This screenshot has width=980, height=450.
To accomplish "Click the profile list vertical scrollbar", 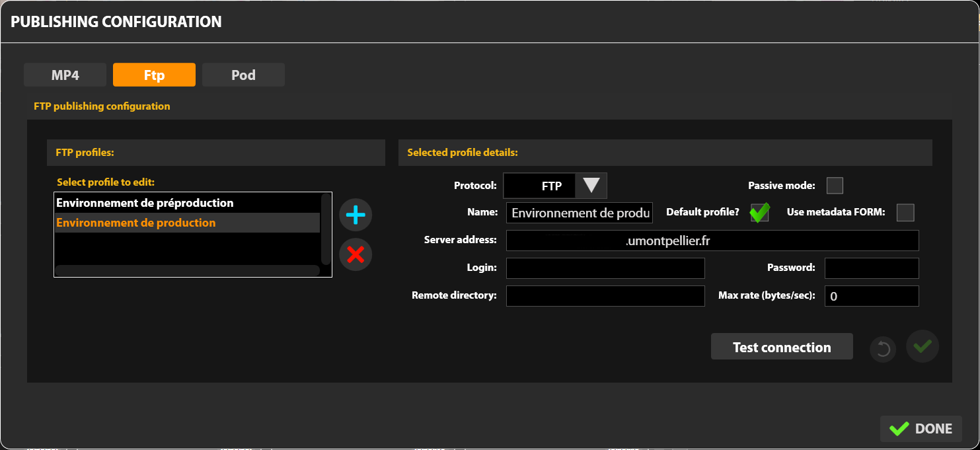I will point(326,228).
